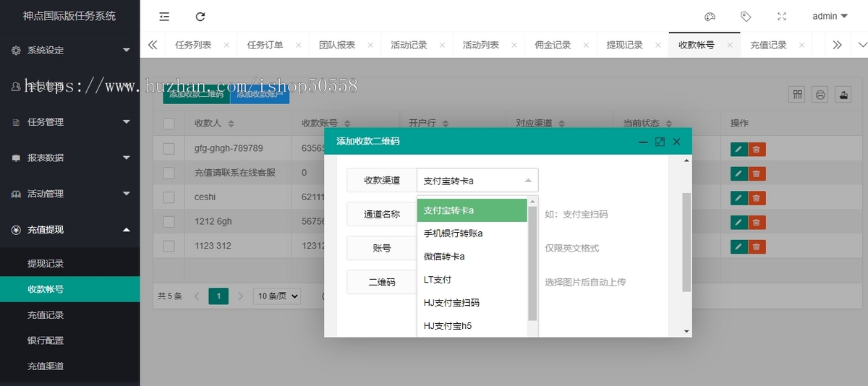Open the admin user dropdown

click(x=830, y=16)
